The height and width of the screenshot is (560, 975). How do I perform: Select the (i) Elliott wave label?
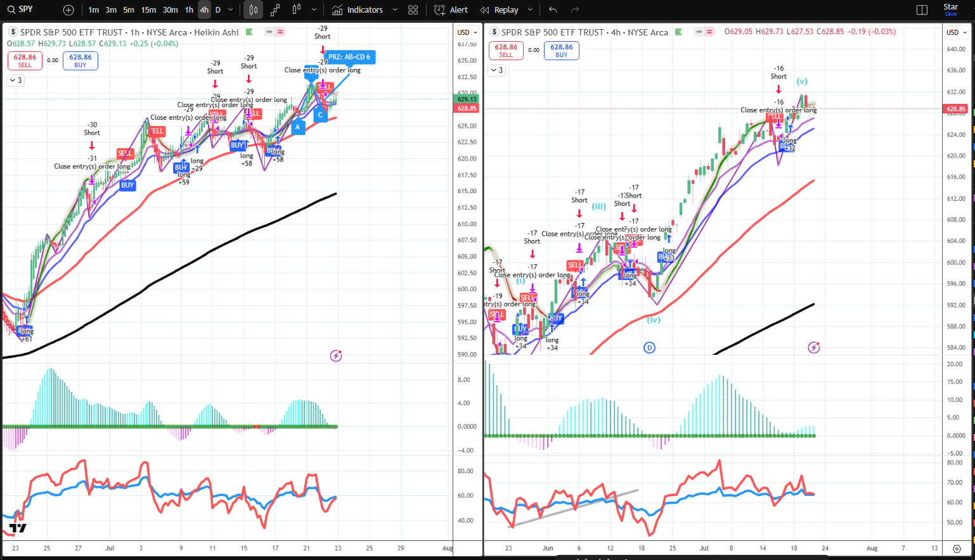pos(520,281)
